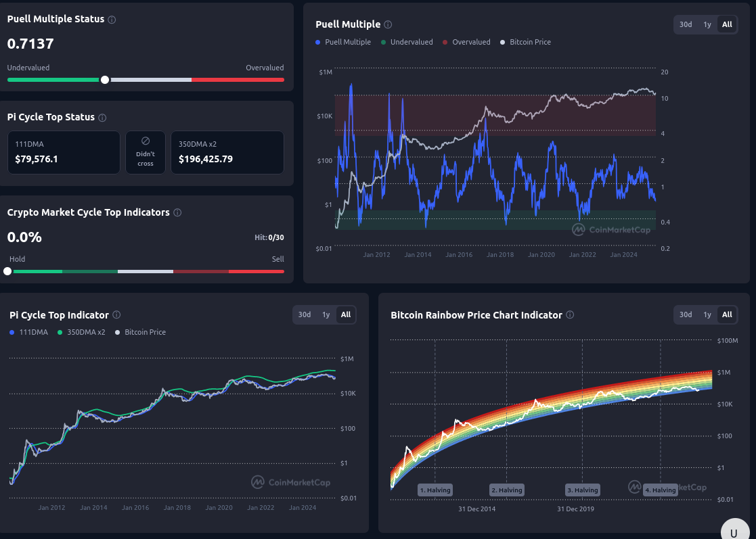Click the round U avatar button

[x=736, y=531]
